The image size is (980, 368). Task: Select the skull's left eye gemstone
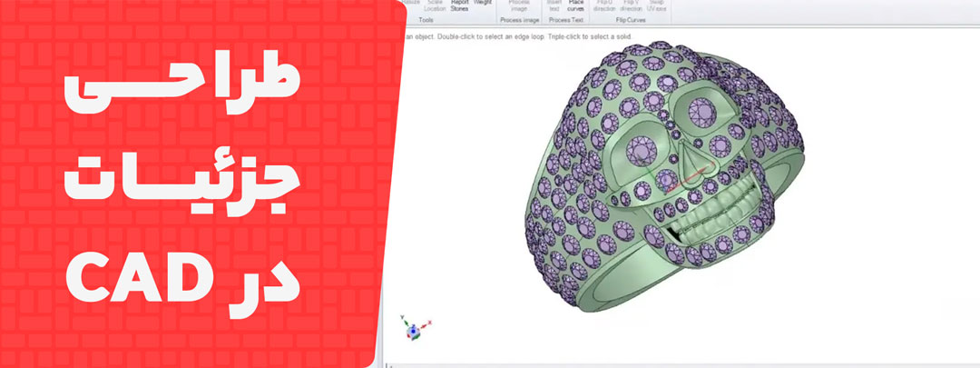point(642,152)
